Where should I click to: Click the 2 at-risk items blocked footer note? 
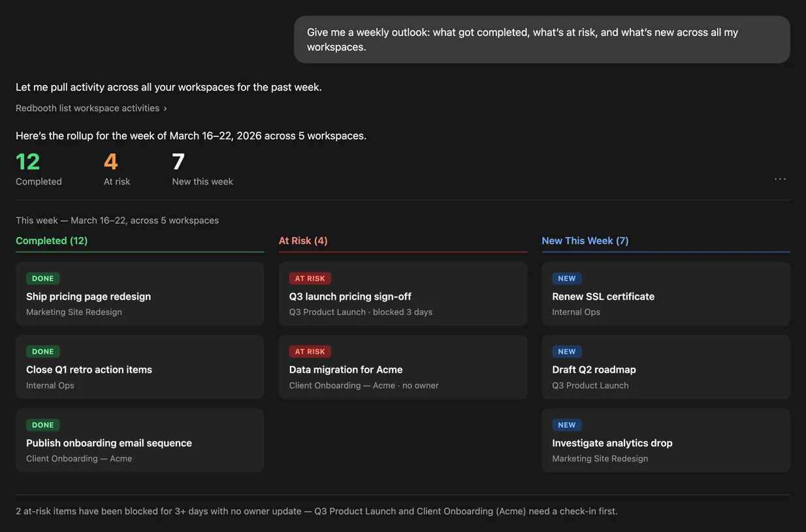(317, 511)
